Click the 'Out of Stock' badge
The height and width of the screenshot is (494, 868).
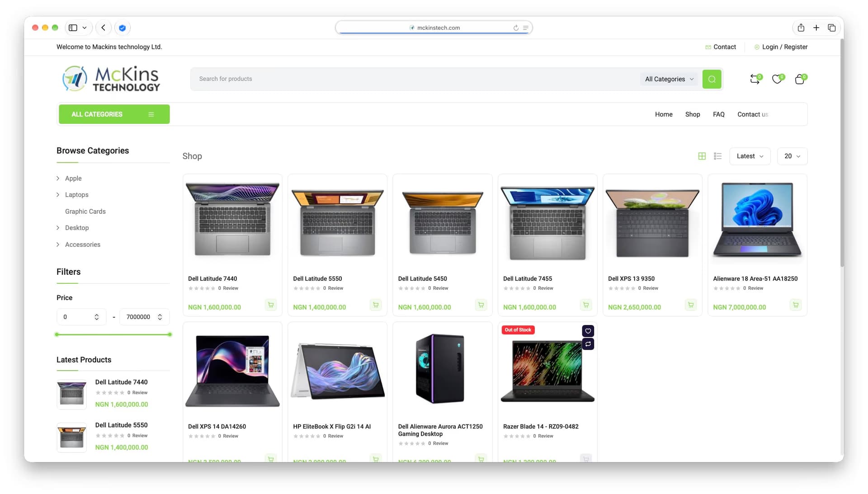(518, 330)
